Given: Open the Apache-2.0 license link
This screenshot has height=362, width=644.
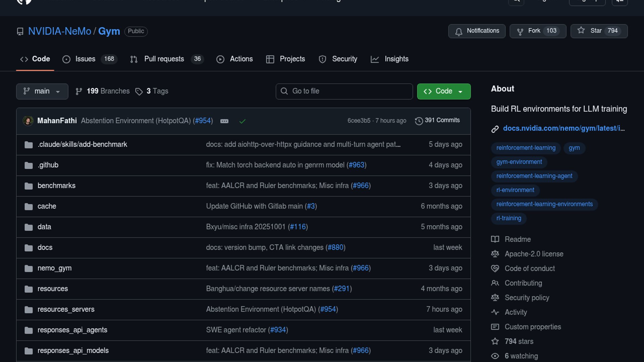Looking at the screenshot, I should click(534, 254).
